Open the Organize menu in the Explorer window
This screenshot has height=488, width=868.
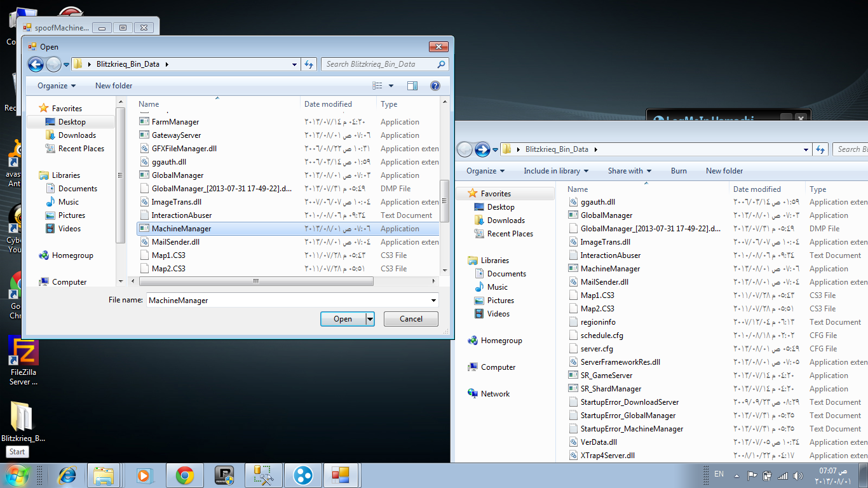485,171
